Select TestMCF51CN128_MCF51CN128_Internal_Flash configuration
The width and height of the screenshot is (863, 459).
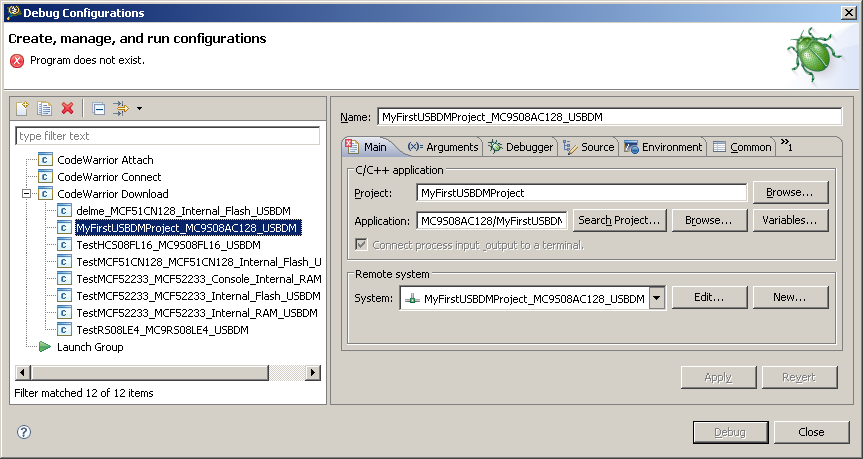pyautogui.click(x=198, y=263)
